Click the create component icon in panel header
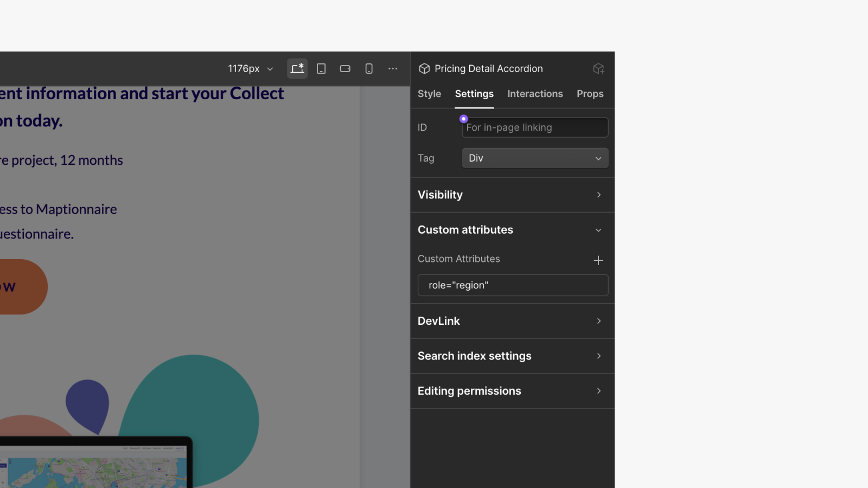 click(598, 69)
